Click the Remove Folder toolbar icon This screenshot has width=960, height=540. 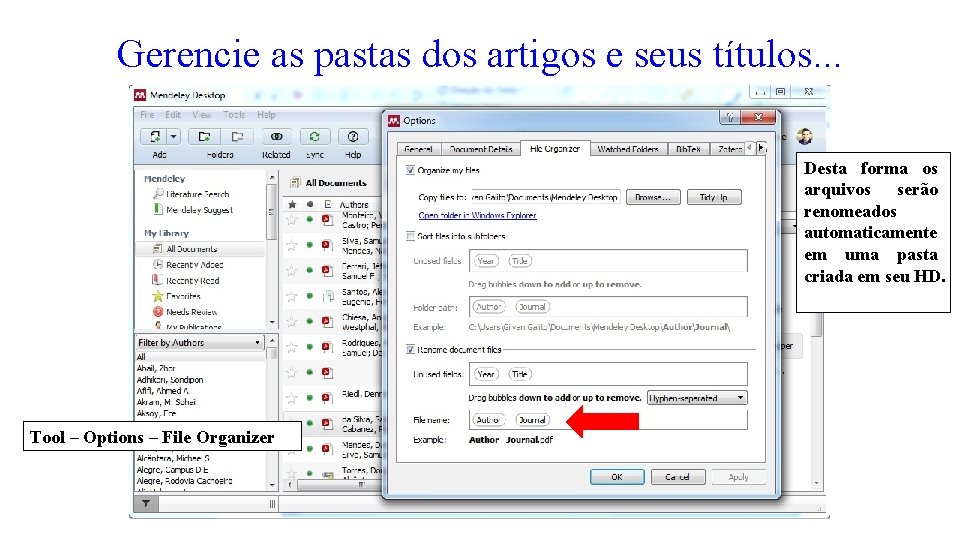(237, 137)
